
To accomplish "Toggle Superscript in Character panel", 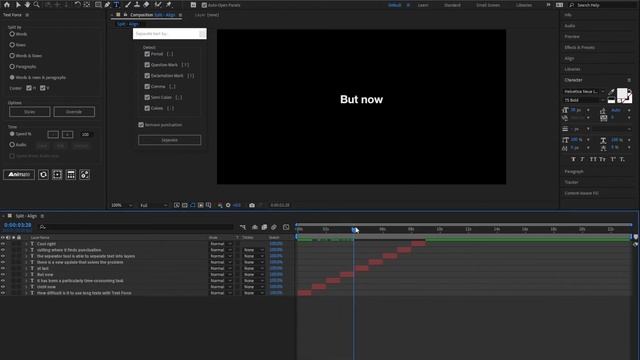I will [613, 159].
